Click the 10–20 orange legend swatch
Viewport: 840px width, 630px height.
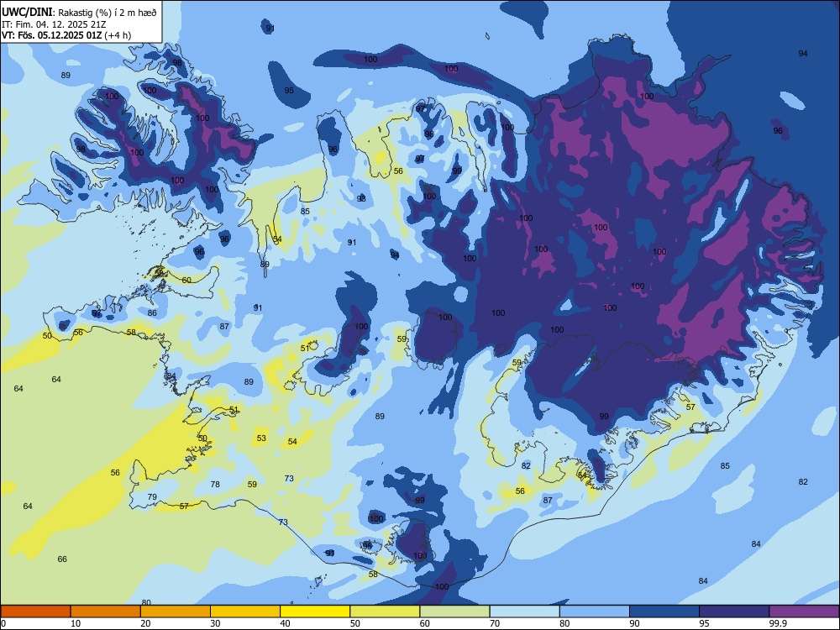106,612
